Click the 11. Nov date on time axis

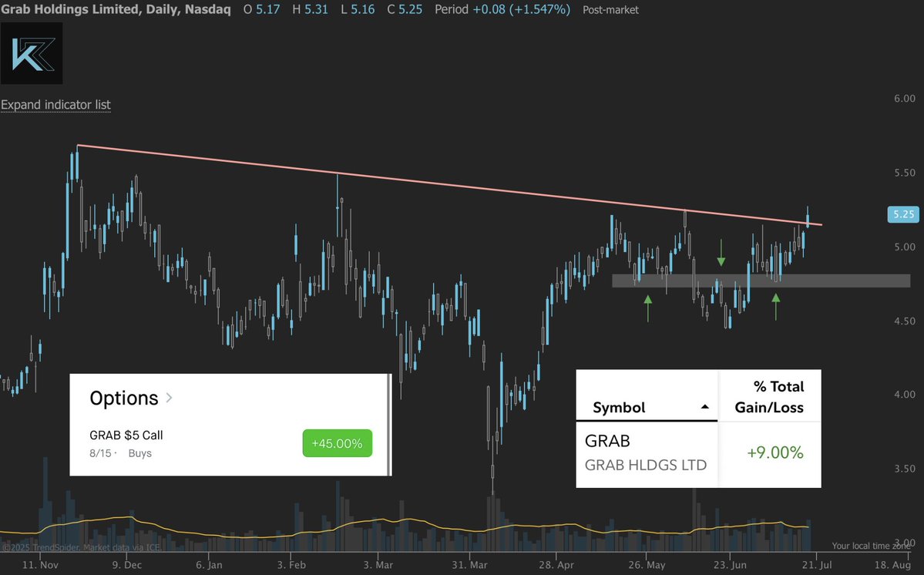(40, 564)
